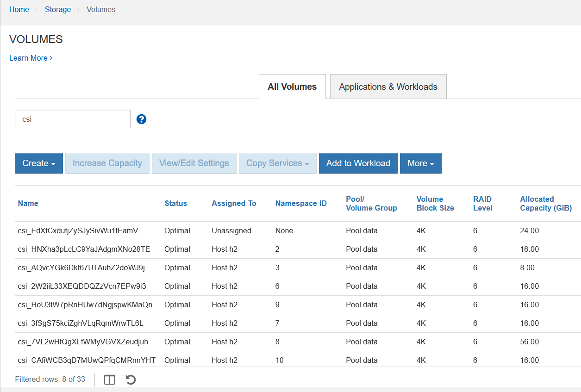Viewport: 581px width, 392px height.
Task: Sort by the Status column header
Action: (176, 203)
